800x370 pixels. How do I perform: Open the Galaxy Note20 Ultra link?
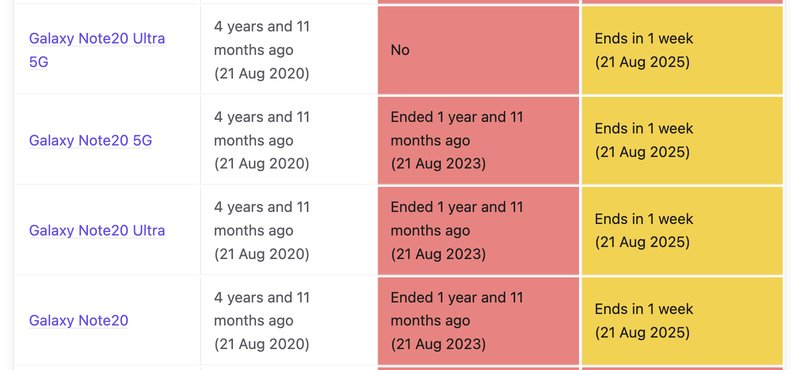[x=97, y=231]
